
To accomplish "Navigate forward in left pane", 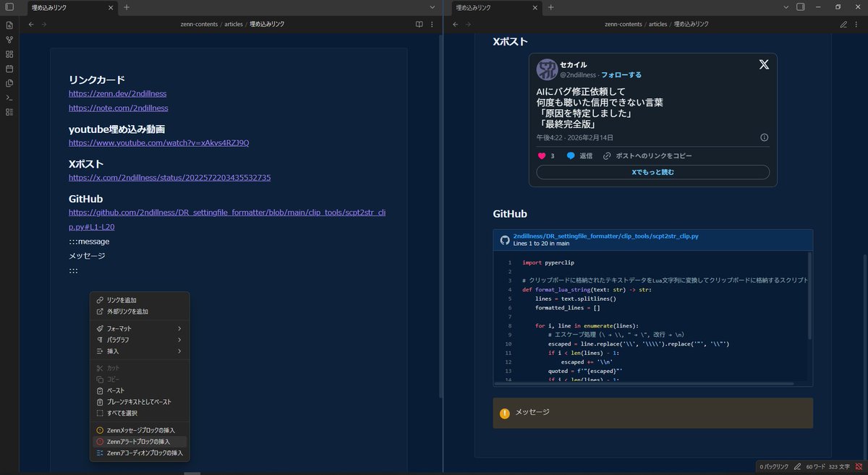I will pos(44,24).
